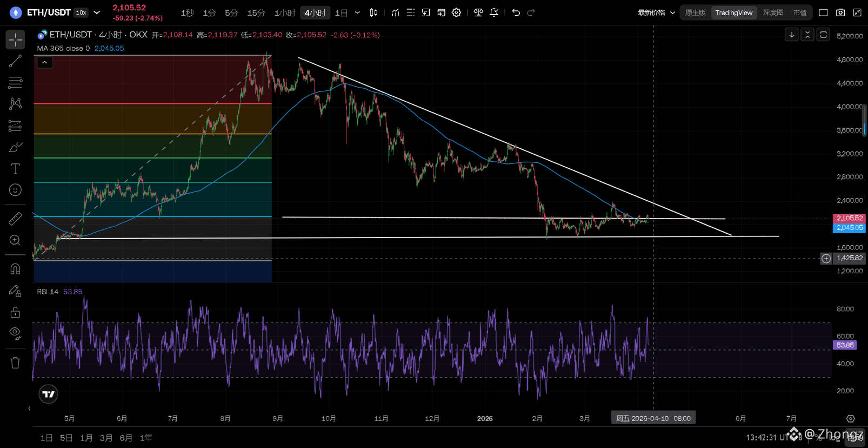Screen dimensions: 868x448
Task: Click the down arrow button by price scale
Action: click(x=792, y=35)
